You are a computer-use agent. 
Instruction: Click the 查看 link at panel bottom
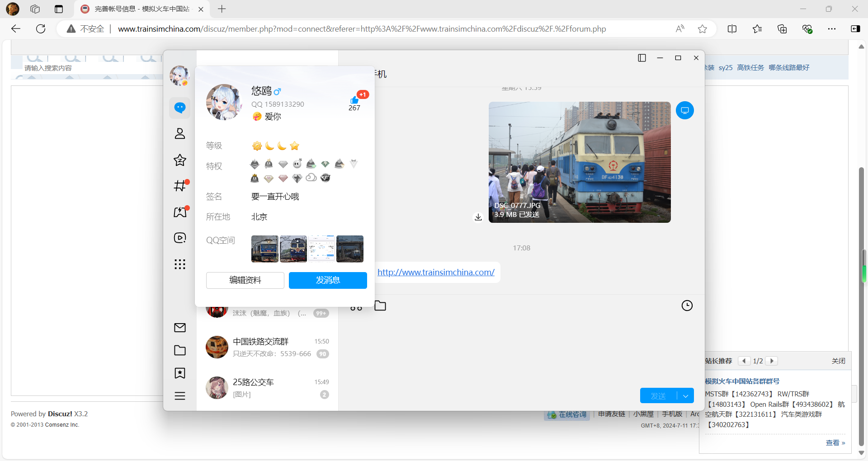835,443
